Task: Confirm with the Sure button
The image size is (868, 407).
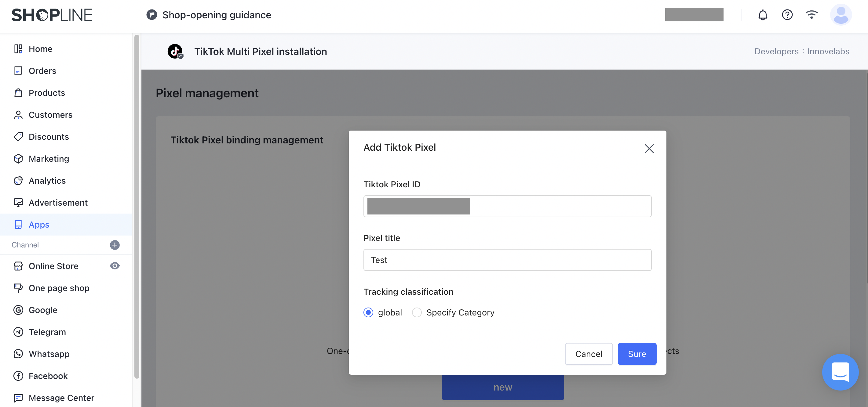Action: [x=637, y=354]
